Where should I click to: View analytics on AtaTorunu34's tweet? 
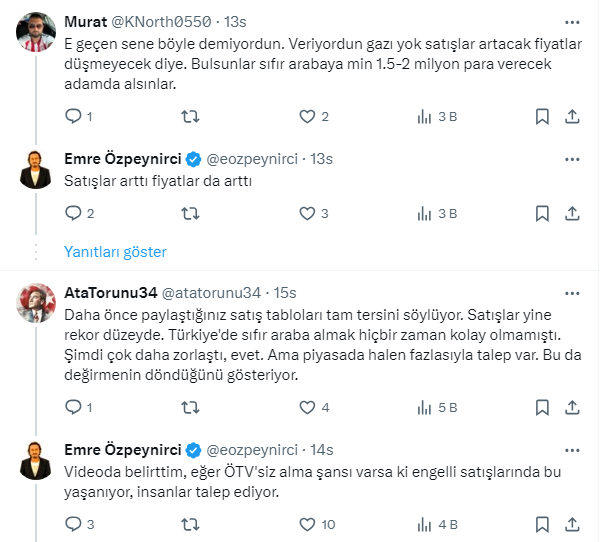424,407
